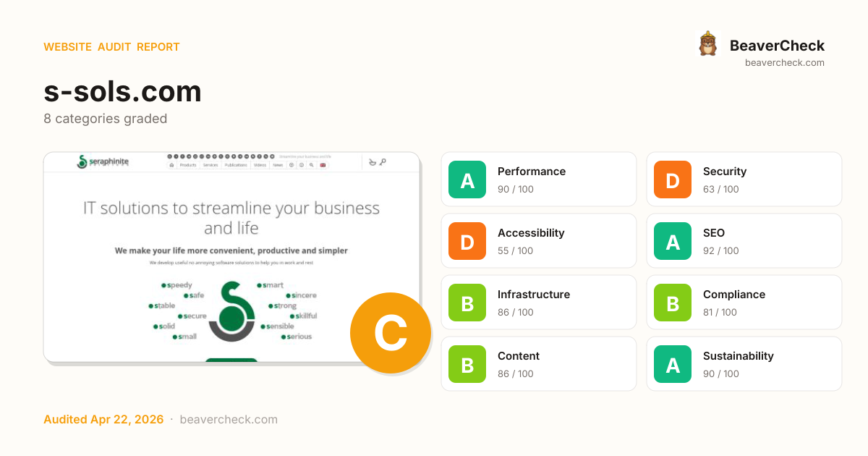Open Publications menu in site preview

coord(236,165)
